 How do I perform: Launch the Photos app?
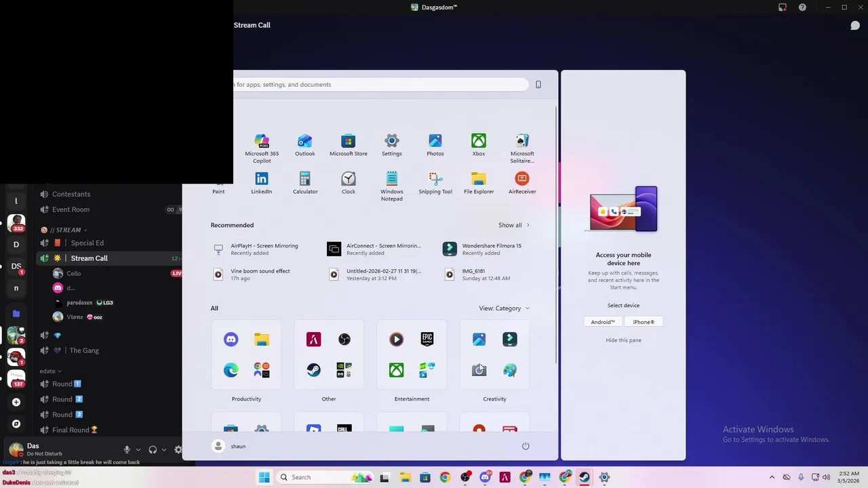[435, 145]
